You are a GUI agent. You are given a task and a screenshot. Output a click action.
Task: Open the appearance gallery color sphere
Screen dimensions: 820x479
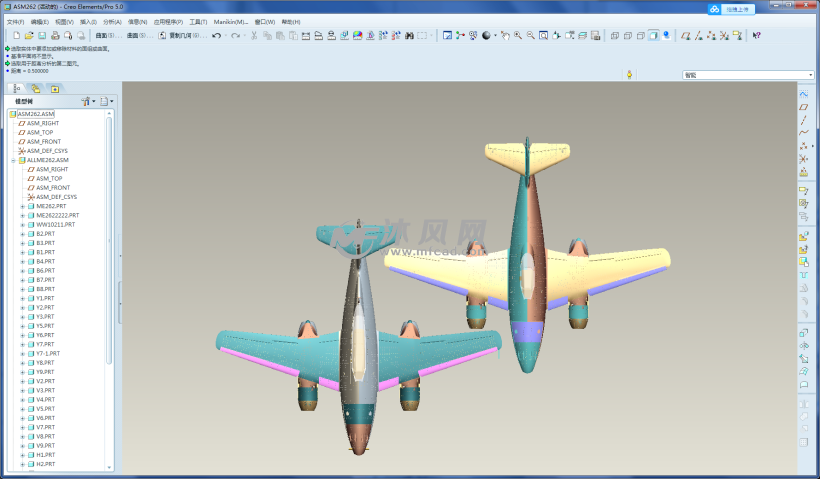click(x=486, y=36)
